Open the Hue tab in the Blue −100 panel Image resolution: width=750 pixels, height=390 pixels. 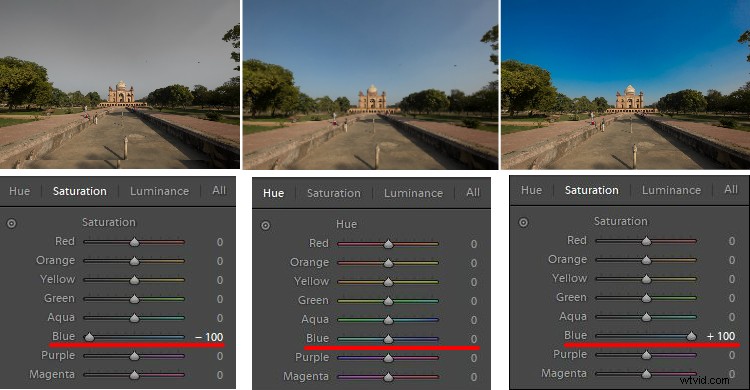pos(20,191)
